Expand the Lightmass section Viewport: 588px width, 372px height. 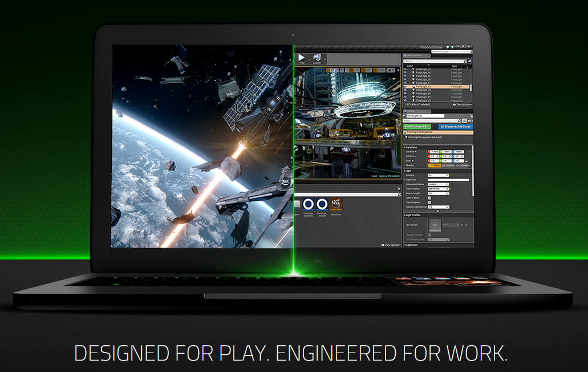pyautogui.click(x=404, y=245)
